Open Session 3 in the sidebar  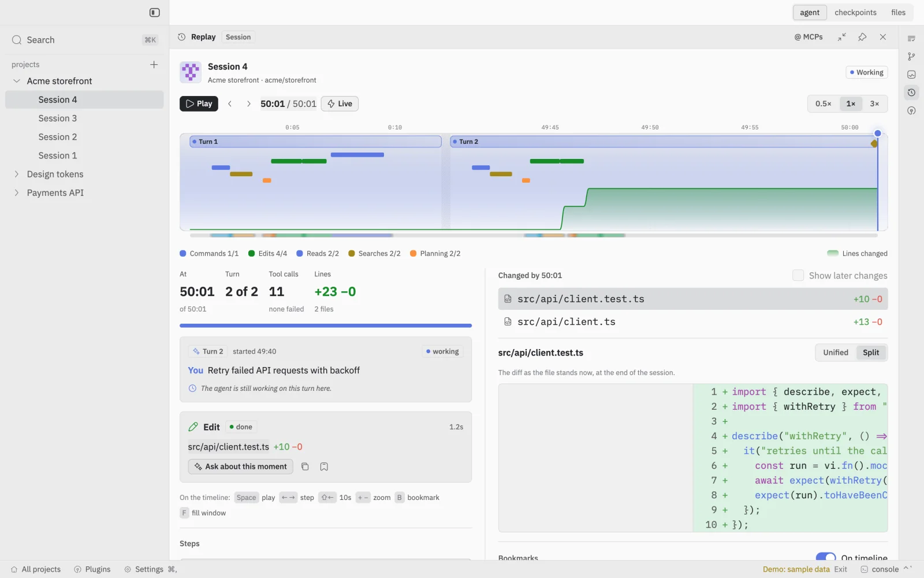[84, 118]
